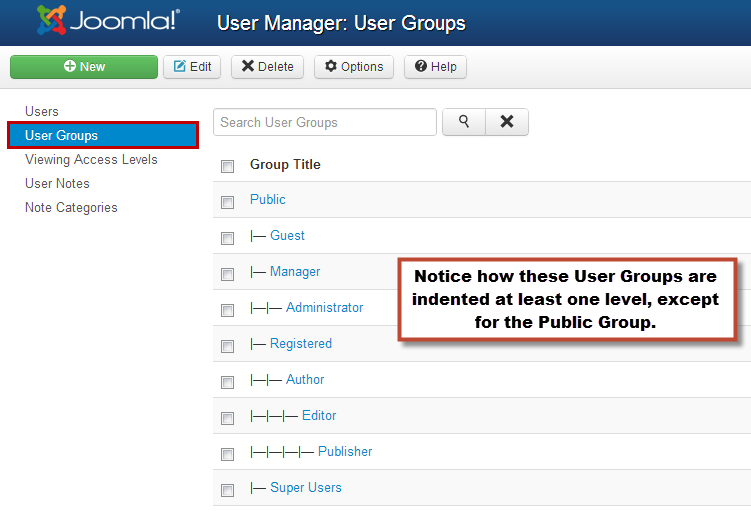Screen dimensions: 751x525
Task: Go to Viewing Access Levels
Action: coord(91,160)
